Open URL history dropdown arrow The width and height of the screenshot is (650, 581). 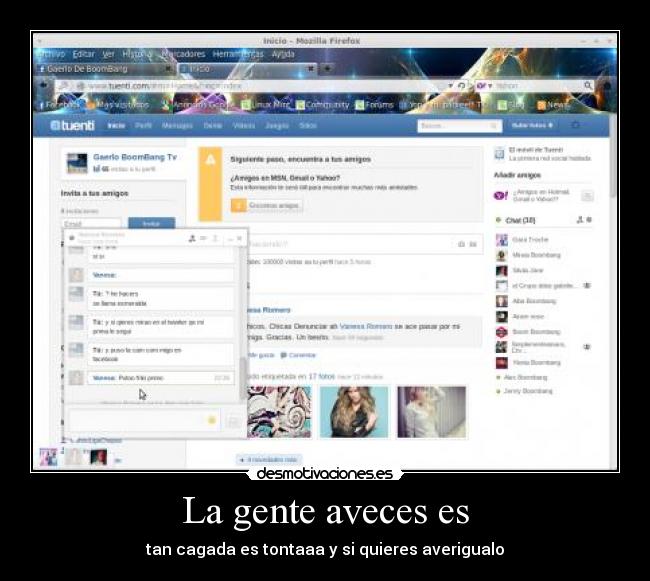(x=451, y=86)
